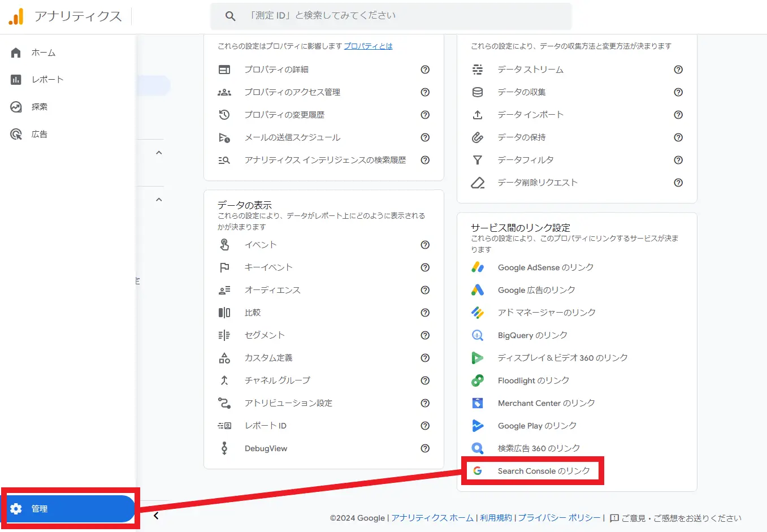767x532 pixels.
Task: Open the 利用規約 footer link
Action: [496, 518]
